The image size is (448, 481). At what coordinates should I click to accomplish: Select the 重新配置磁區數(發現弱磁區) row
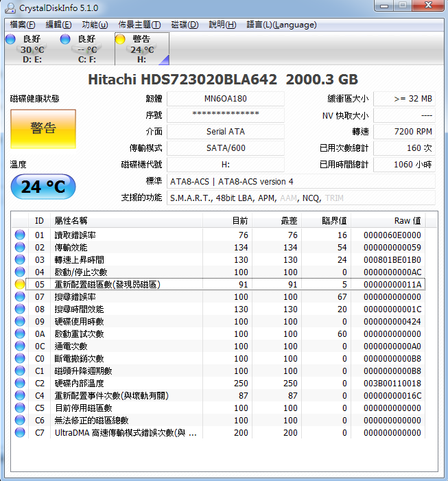(x=218, y=284)
